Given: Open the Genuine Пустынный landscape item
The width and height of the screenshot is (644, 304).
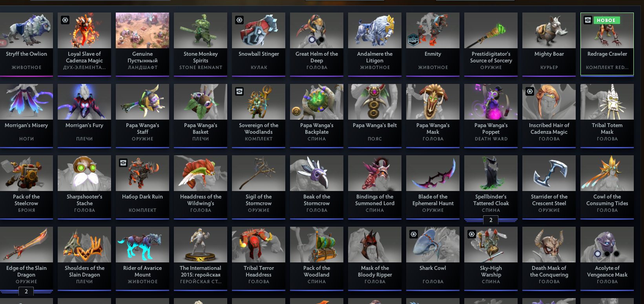Looking at the screenshot, I should tap(142, 44).
